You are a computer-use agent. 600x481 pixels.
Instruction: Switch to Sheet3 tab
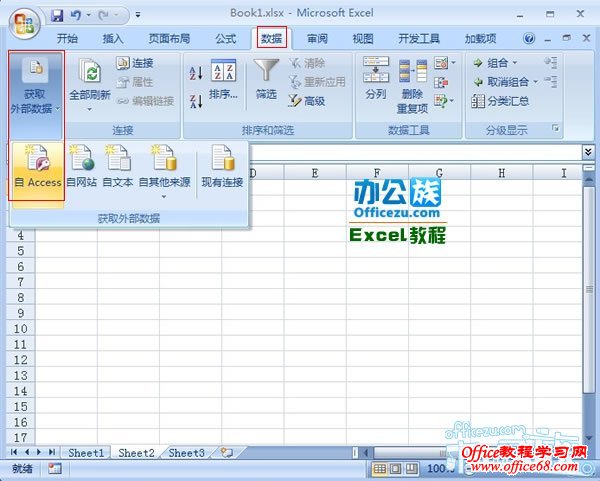[x=186, y=453]
